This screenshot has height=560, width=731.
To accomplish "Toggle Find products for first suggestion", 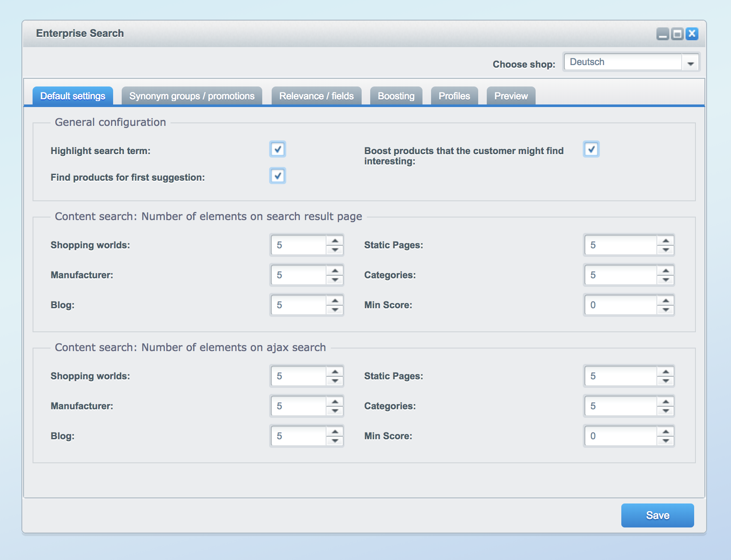I will coord(278,176).
